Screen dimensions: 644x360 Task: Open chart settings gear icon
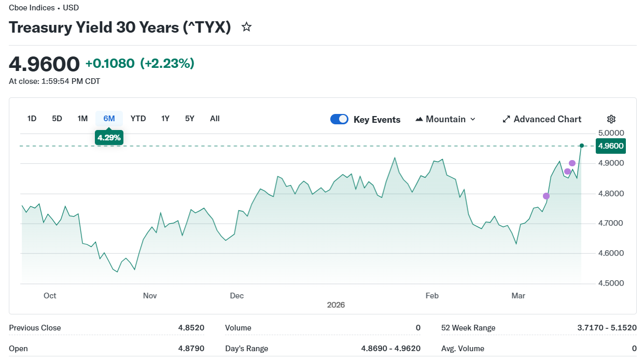point(611,119)
